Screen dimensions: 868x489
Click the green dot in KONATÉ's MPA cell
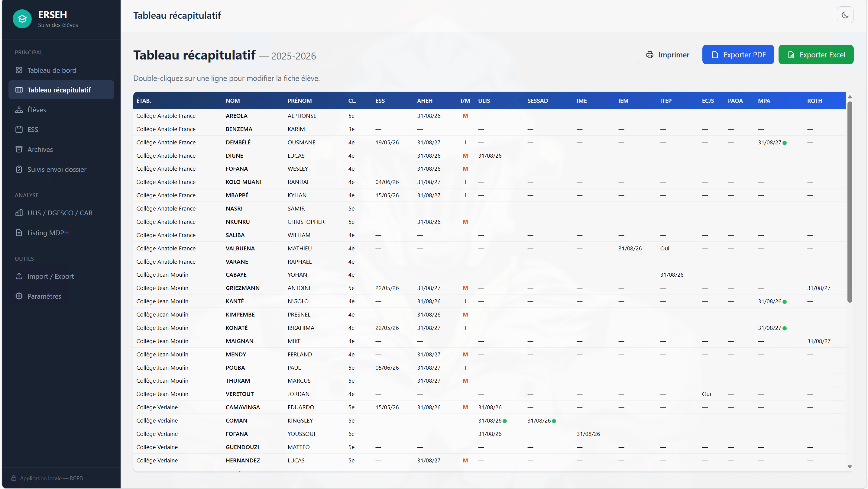point(784,328)
